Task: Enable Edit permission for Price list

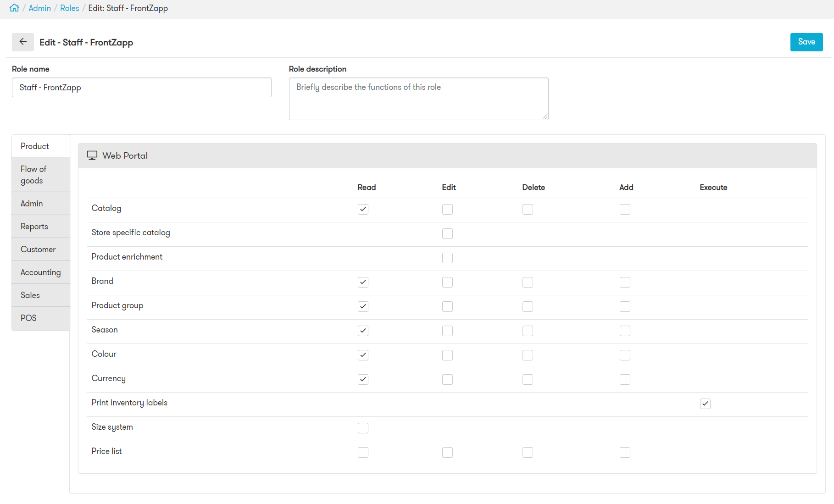Action: coord(447,452)
